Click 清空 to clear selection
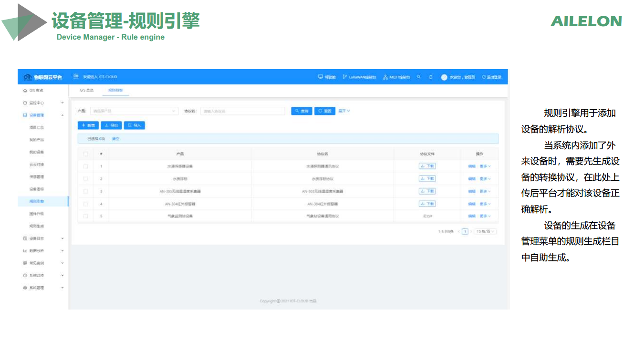 (115, 139)
